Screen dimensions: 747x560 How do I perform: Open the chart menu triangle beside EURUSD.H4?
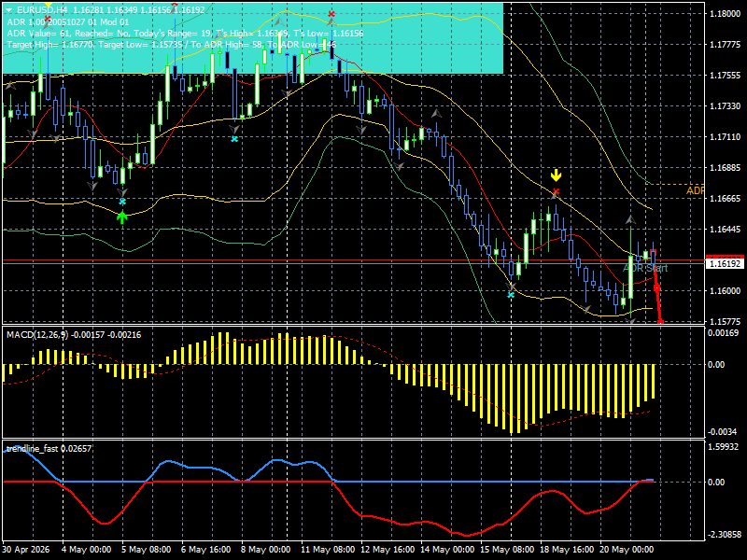point(9,10)
